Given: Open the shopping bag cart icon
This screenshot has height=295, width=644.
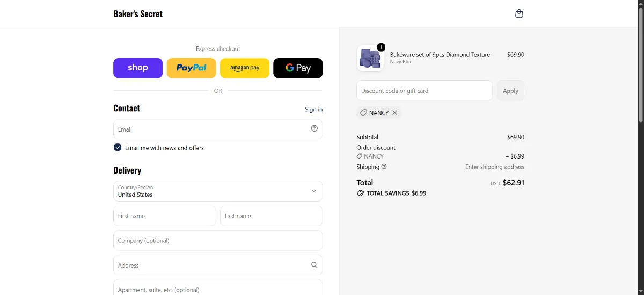Looking at the screenshot, I should pyautogui.click(x=519, y=13).
